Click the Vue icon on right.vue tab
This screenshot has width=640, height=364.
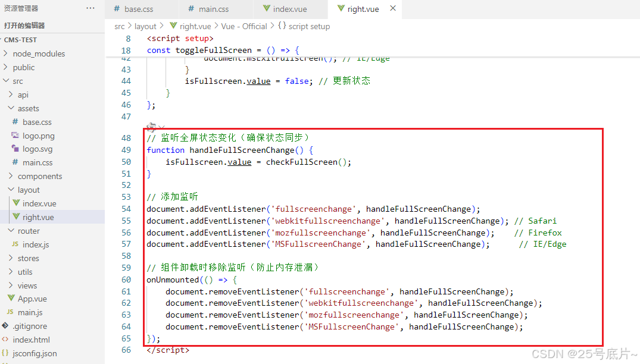click(x=341, y=8)
